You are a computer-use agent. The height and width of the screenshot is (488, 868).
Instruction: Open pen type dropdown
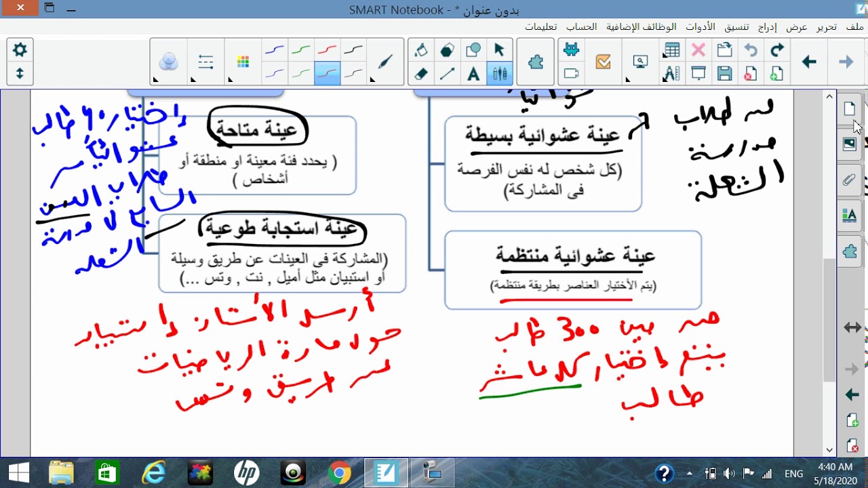384,62
